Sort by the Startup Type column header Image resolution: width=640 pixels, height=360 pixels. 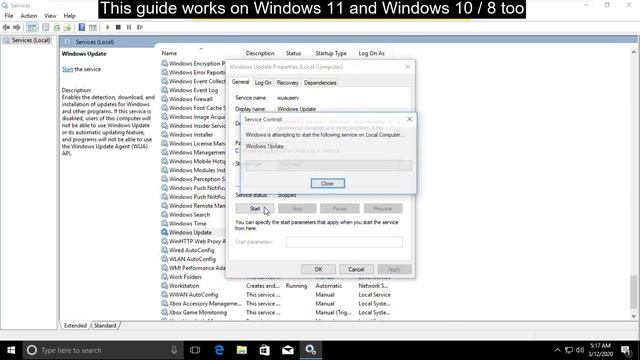tap(331, 53)
